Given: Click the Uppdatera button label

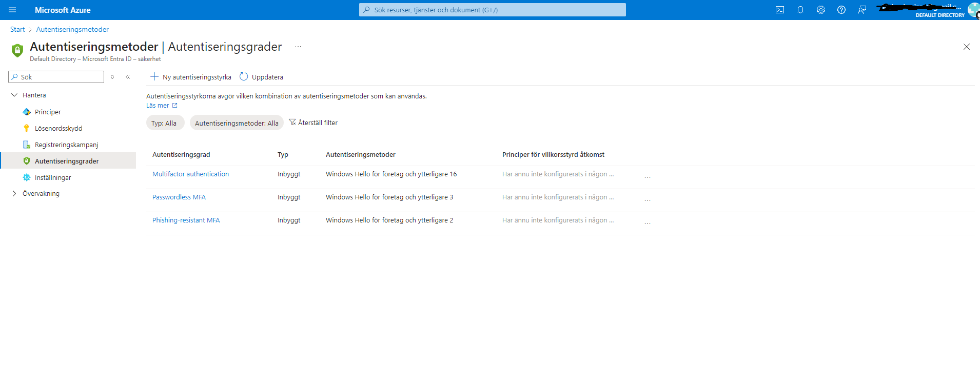Looking at the screenshot, I should click(267, 77).
